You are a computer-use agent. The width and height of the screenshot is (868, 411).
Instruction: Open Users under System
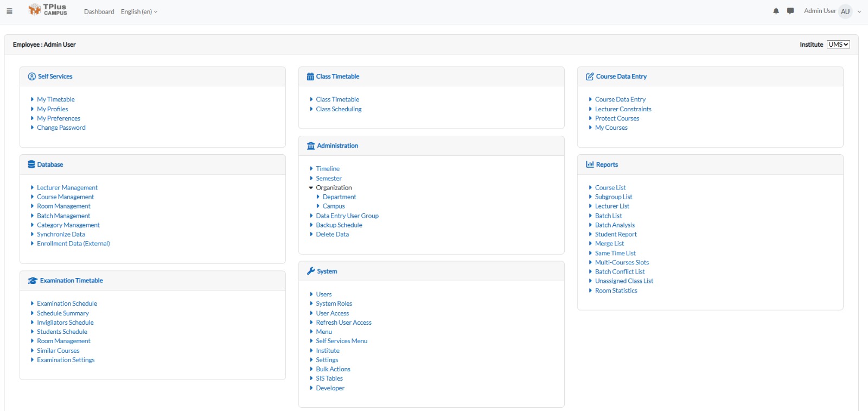click(324, 294)
